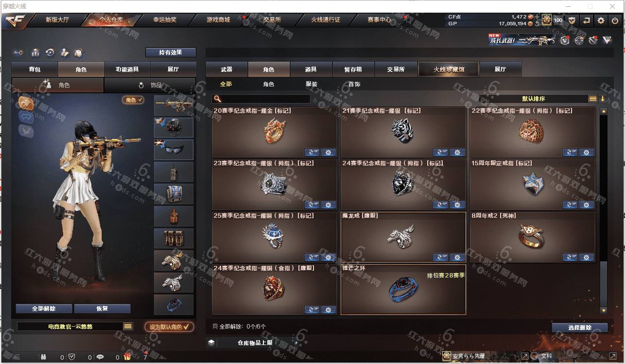Viewport: 625px width, 364px height.
Task: Toggle the sort direction arrow button
Action: pyautogui.click(x=603, y=99)
